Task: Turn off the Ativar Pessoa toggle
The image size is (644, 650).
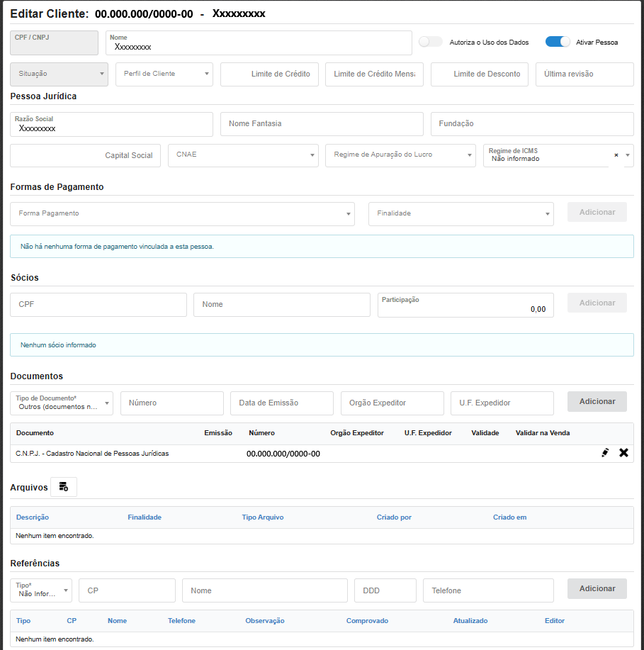Action: point(558,42)
